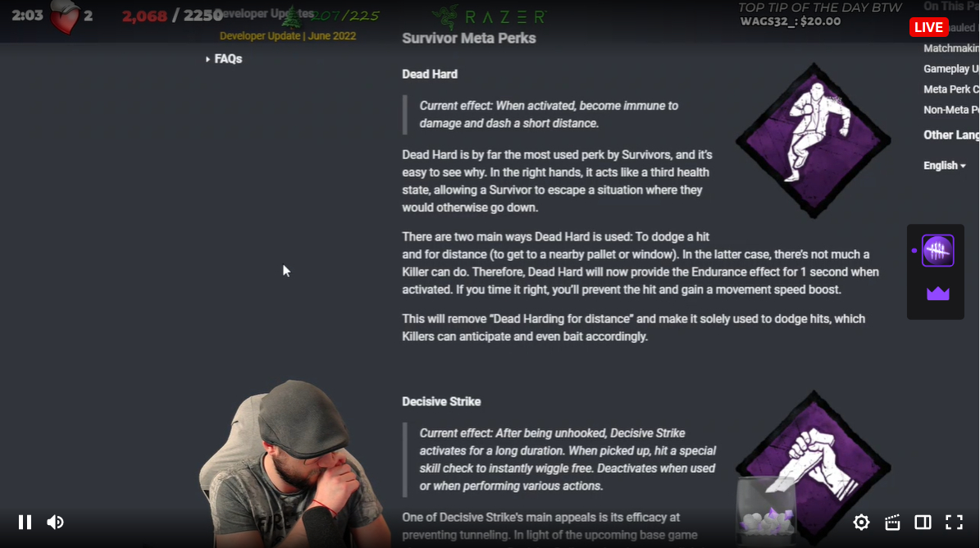Click the Matchmaking sidebar link
The height and width of the screenshot is (548, 980).
click(951, 48)
